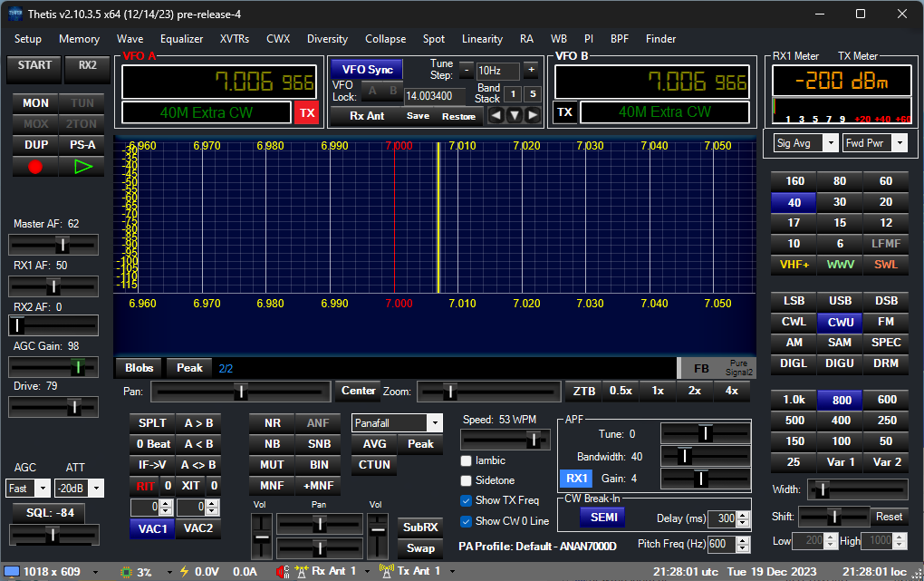Open the Sig Avg meter dropdown
Viewport: 924px width, 581px height.
point(829,142)
